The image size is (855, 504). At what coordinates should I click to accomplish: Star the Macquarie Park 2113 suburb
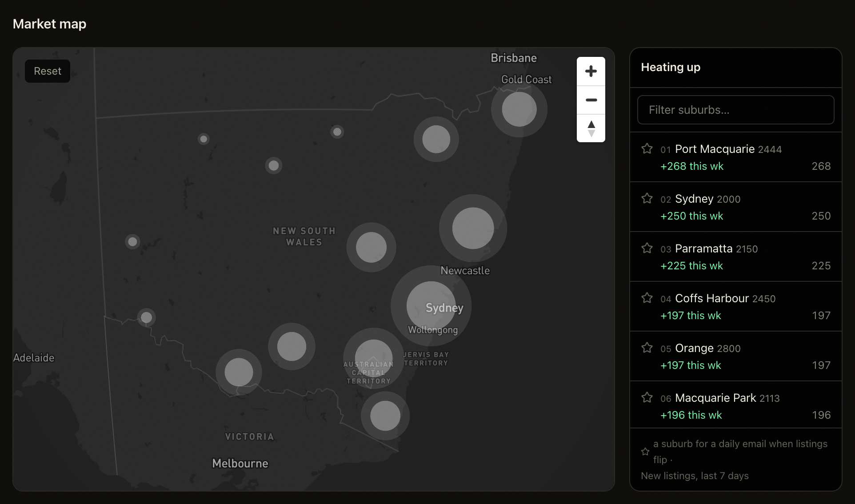647,397
